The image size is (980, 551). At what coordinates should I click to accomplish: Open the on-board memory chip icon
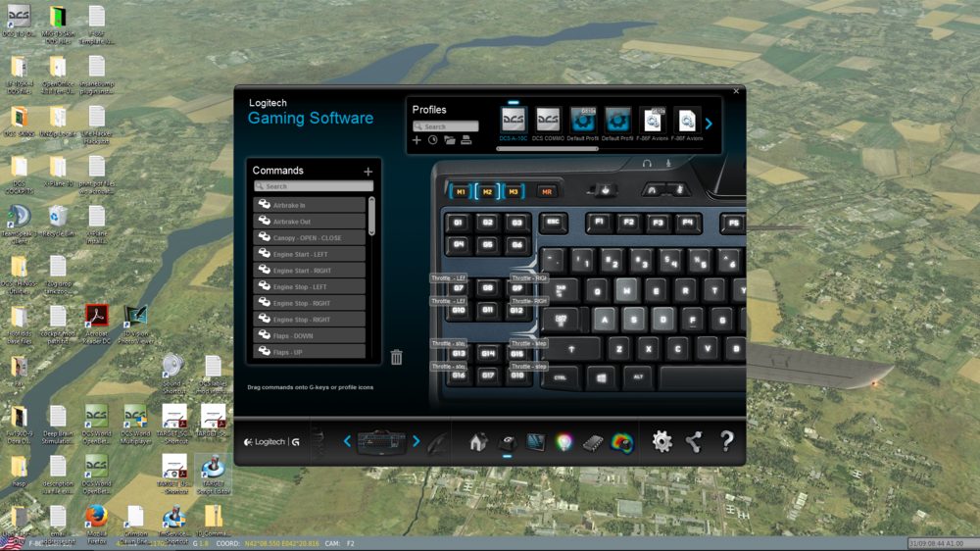592,443
